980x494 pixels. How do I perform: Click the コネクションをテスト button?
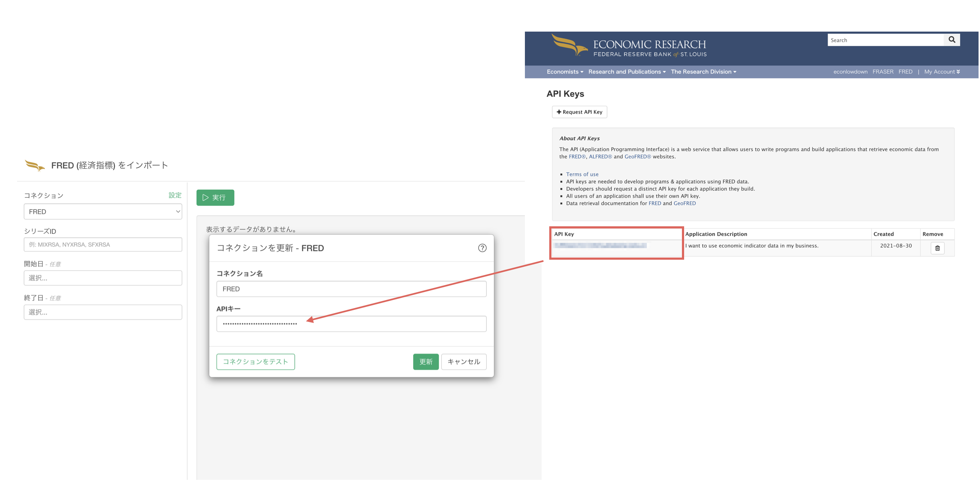coord(255,361)
